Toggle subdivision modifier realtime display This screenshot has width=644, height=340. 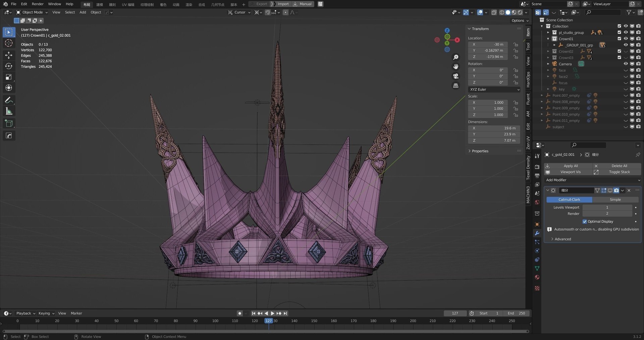(x=610, y=190)
